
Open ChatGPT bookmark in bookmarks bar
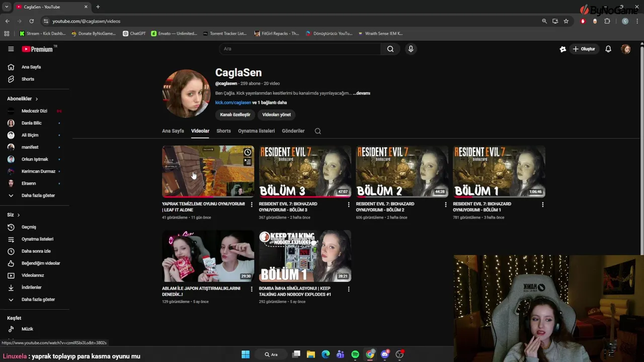(x=134, y=34)
